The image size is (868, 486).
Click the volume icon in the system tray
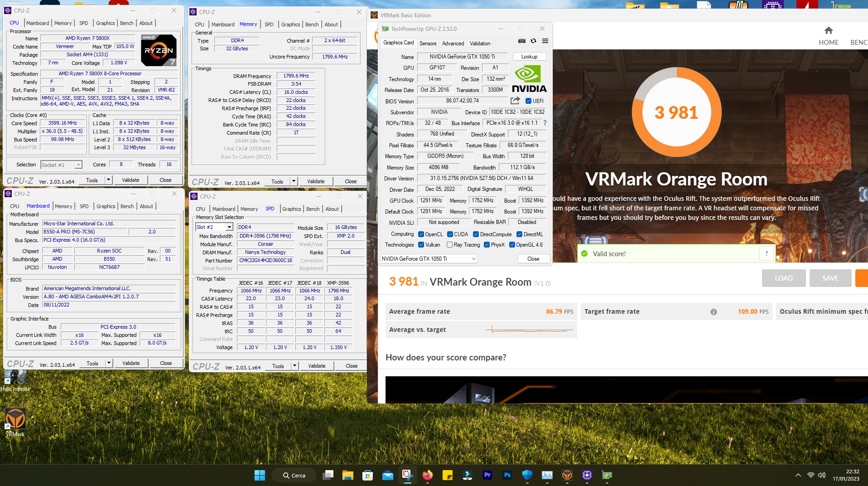coord(822,475)
